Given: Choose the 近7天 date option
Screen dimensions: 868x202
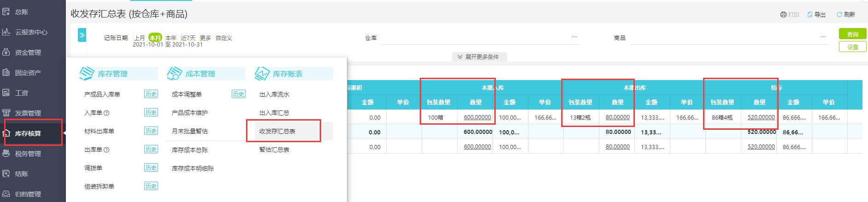Looking at the screenshot, I should [188, 38].
